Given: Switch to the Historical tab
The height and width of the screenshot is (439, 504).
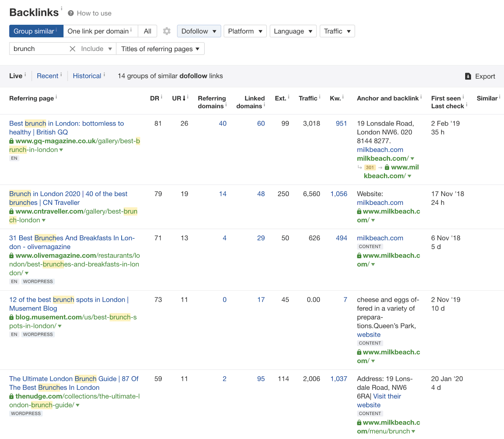Looking at the screenshot, I should pos(87,76).
